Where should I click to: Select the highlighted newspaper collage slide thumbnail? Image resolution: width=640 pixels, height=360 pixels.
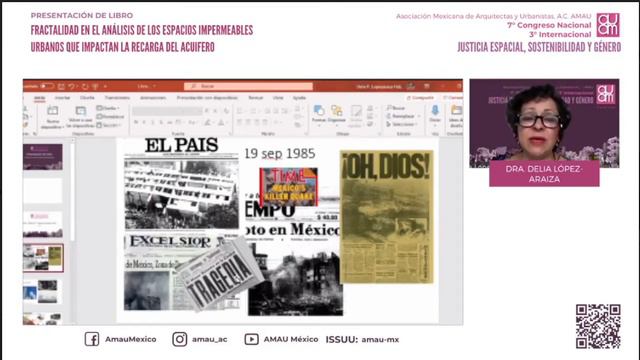(43, 258)
